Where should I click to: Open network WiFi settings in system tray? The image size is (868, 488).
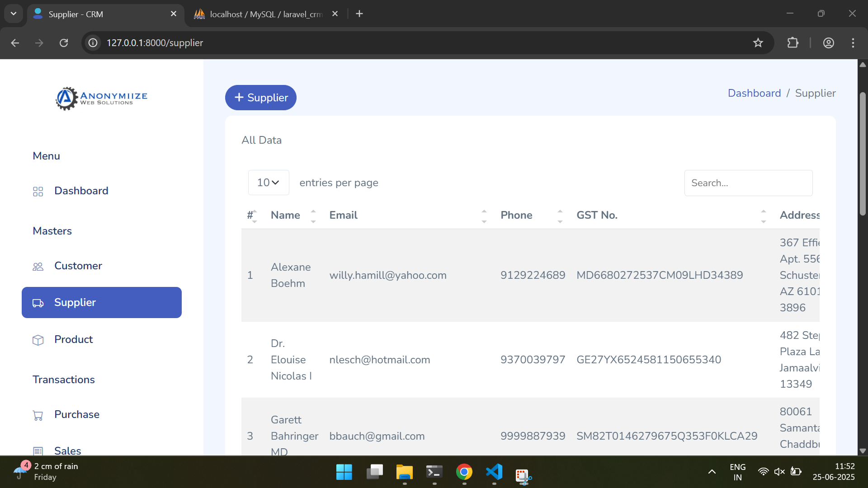pos(763,472)
